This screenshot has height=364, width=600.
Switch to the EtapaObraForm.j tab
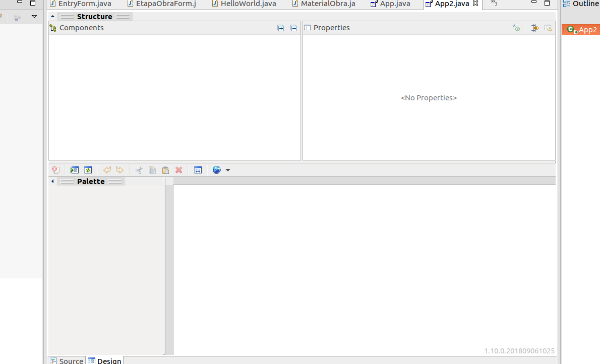[162, 4]
